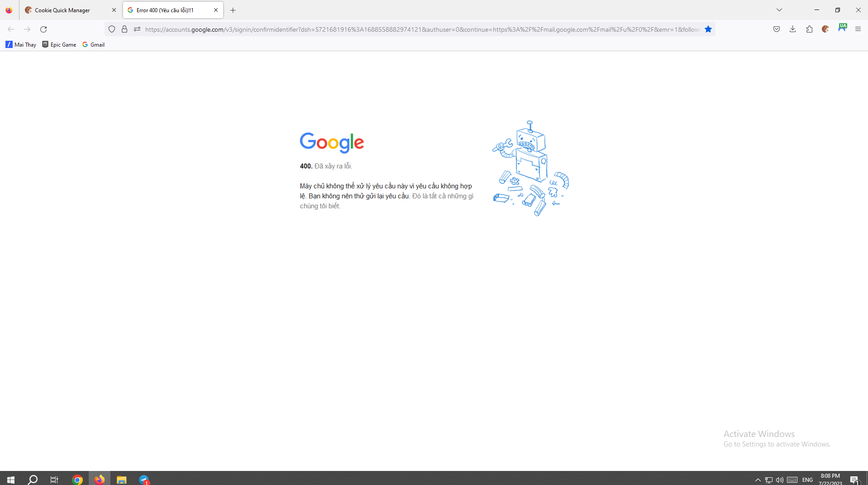Open site permissions icon in address bar
The width and height of the screenshot is (868, 485).
point(137,29)
